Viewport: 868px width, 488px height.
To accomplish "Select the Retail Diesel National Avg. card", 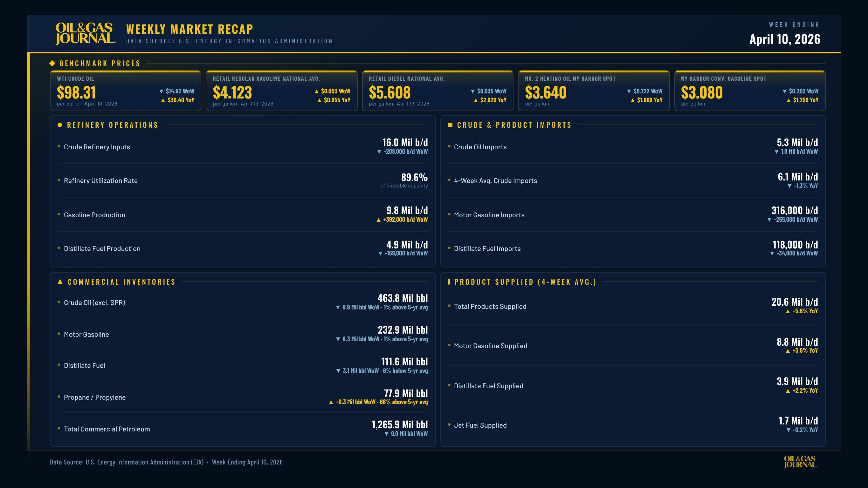I will (x=437, y=91).
